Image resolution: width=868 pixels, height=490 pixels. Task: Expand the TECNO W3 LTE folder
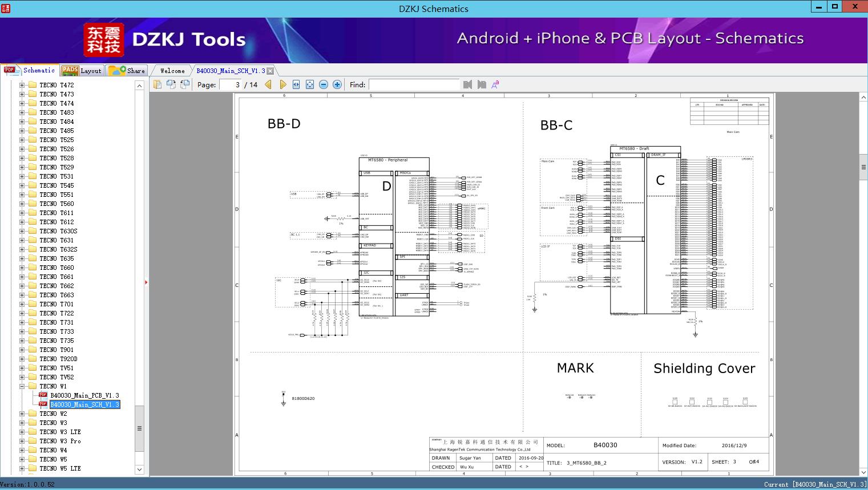[22, 432]
